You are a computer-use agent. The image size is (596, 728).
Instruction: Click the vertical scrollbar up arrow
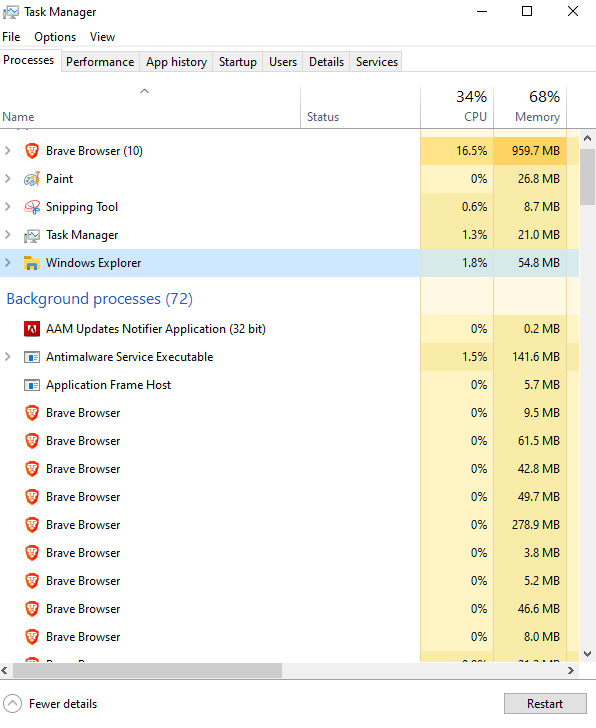point(587,138)
